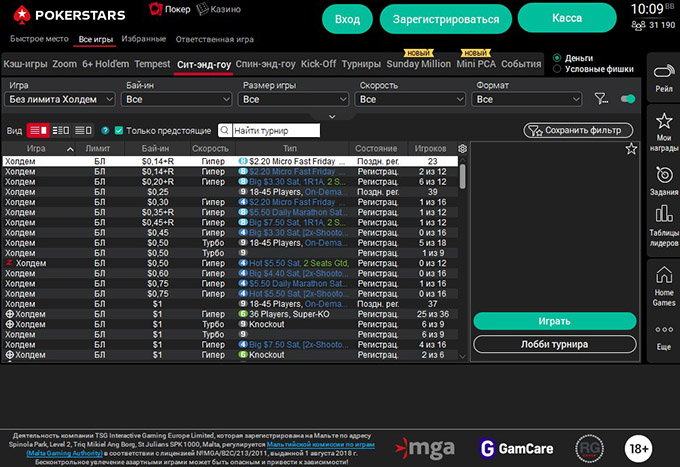Open the Рейл sidebar panel
The image size is (680, 467).
[x=663, y=77]
